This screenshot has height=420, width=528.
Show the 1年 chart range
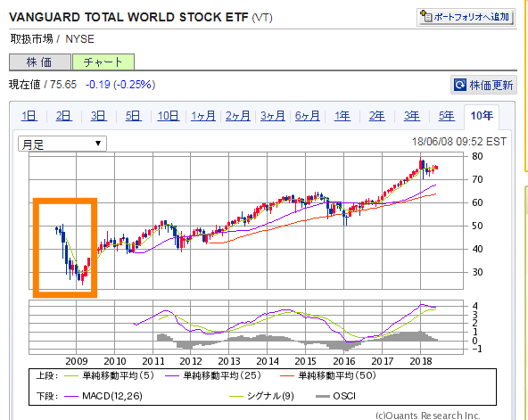[342, 116]
